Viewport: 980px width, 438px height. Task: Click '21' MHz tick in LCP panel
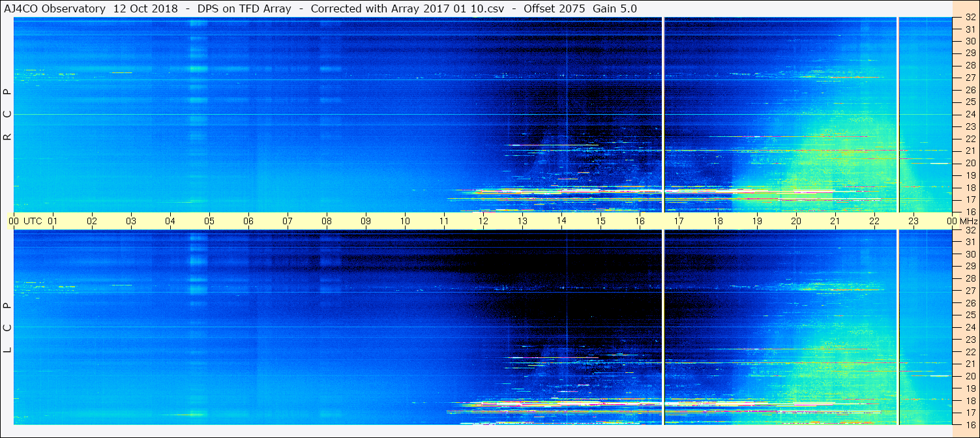(x=970, y=364)
